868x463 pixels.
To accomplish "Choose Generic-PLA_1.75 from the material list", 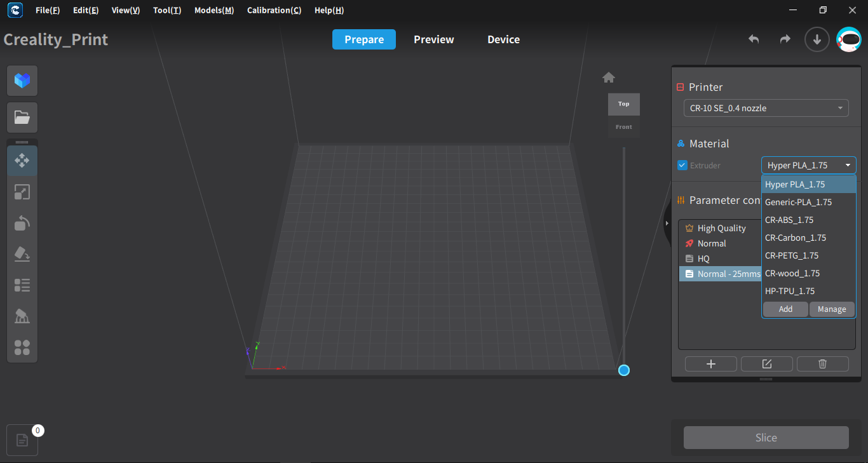I will pyautogui.click(x=809, y=202).
